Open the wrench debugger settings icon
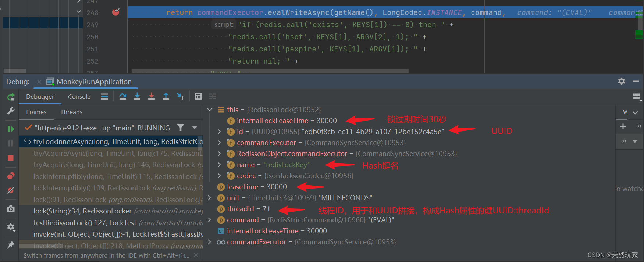644x262 pixels. coord(11,111)
